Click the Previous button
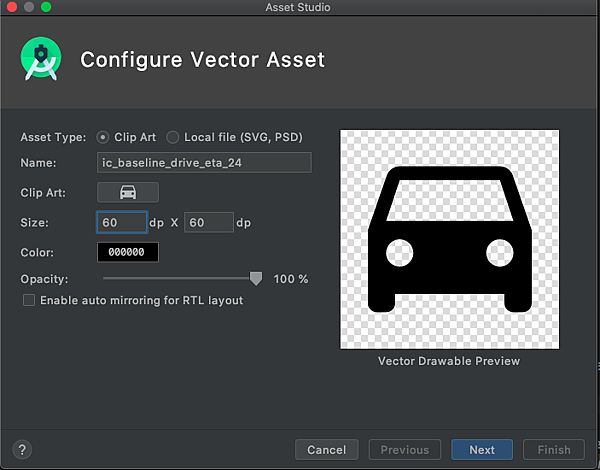This screenshot has width=600, height=470. (404, 450)
